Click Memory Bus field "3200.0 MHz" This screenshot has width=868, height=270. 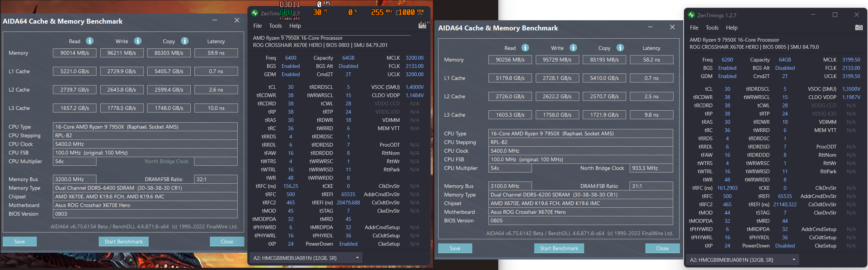75,179
